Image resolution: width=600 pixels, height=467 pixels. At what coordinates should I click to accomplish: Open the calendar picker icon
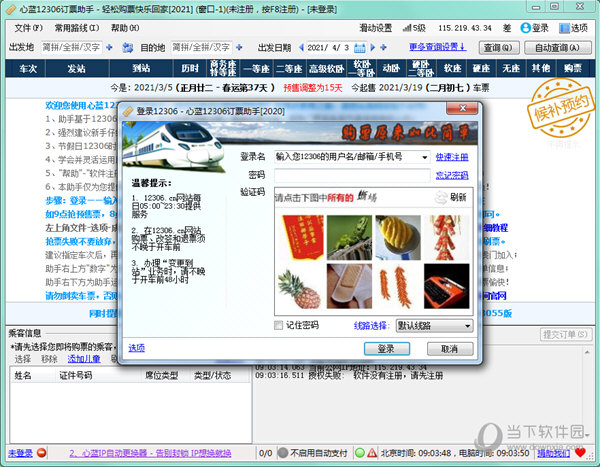point(359,48)
